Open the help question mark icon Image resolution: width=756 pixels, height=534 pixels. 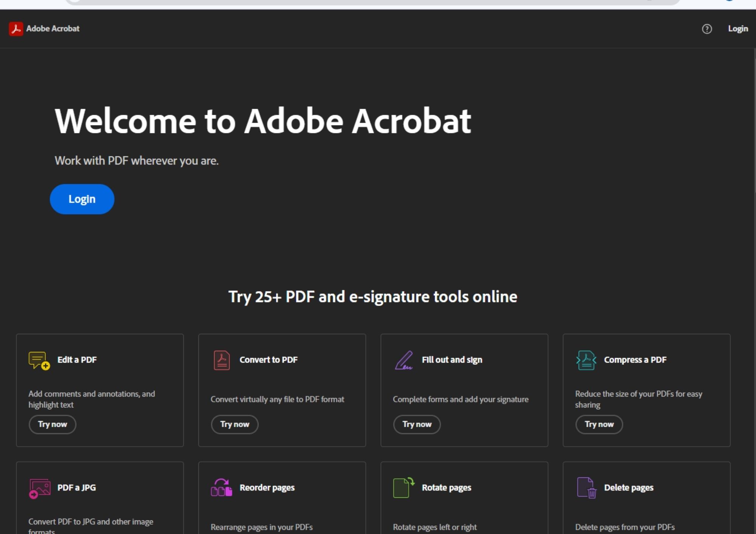point(706,29)
